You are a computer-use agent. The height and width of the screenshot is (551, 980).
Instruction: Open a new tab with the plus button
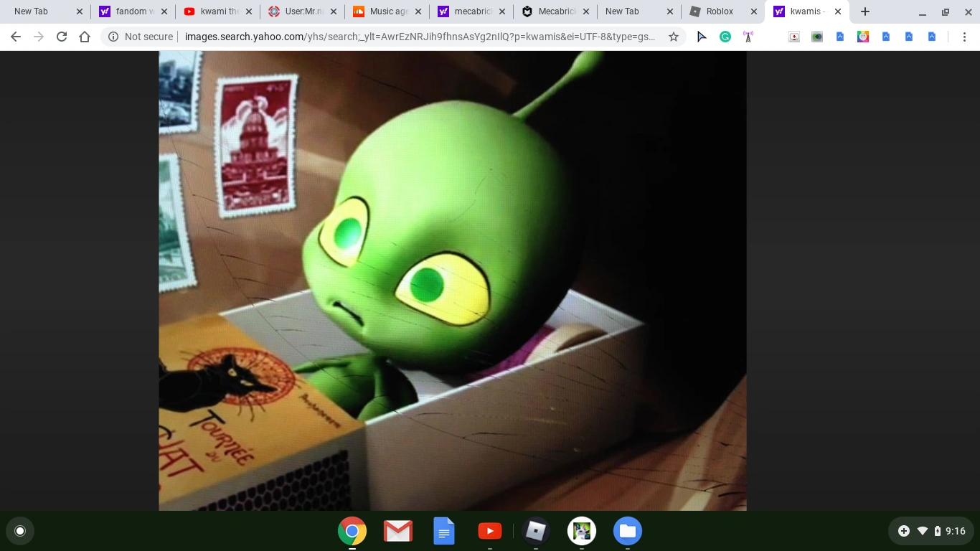point(865,11)
